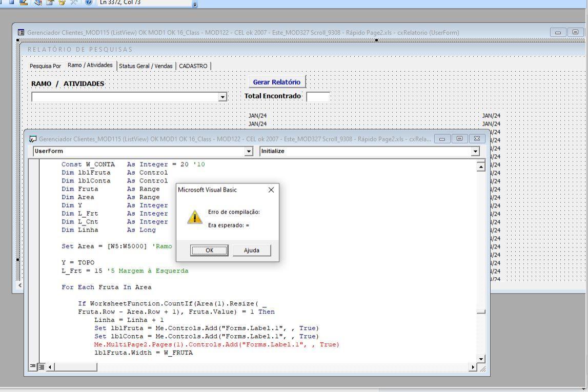Click the UserForm object combo box
This screenshot has height=392, width=588.
tap(143, 151)
